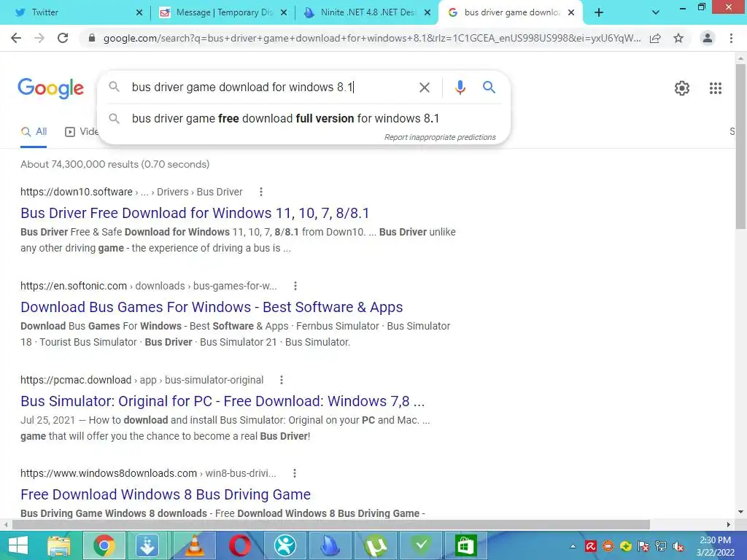
Task: Open the tab search dropdown arrow
Action: pos(656,12)
